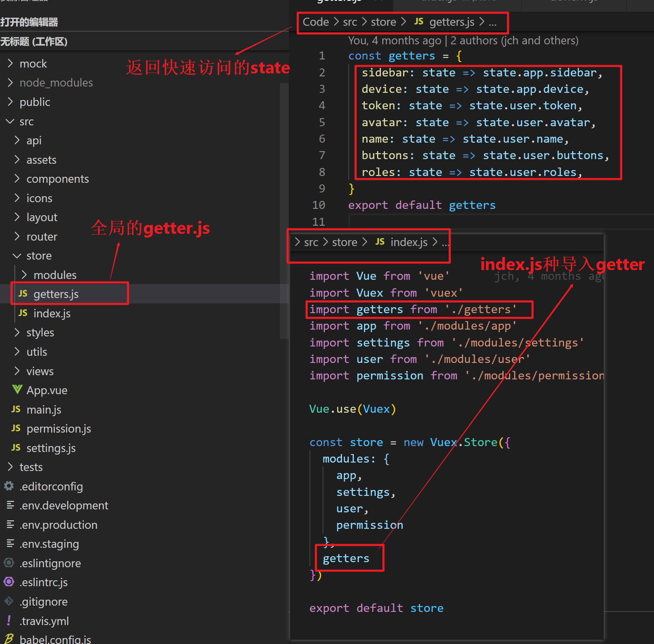Open the router folder
The width and height of the screenshot is (654, 644).
point(42,236)
